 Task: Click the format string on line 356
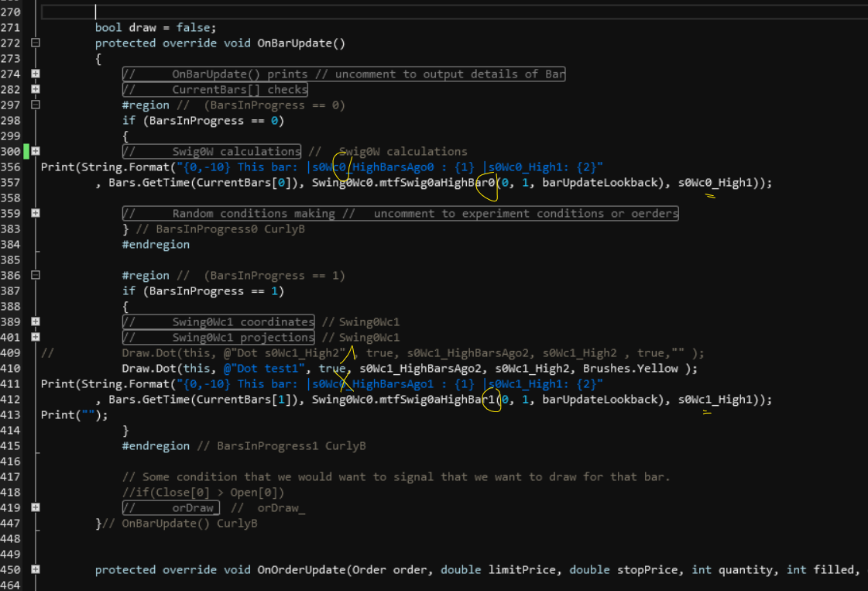pyautogui.click(x=389, y=167)
